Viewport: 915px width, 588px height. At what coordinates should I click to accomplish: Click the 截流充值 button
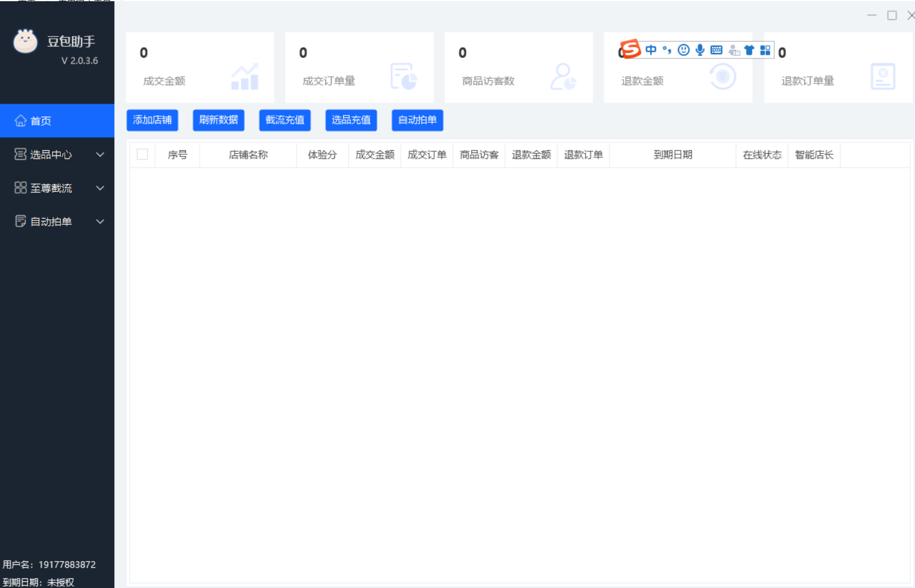[x=285, y=120]
